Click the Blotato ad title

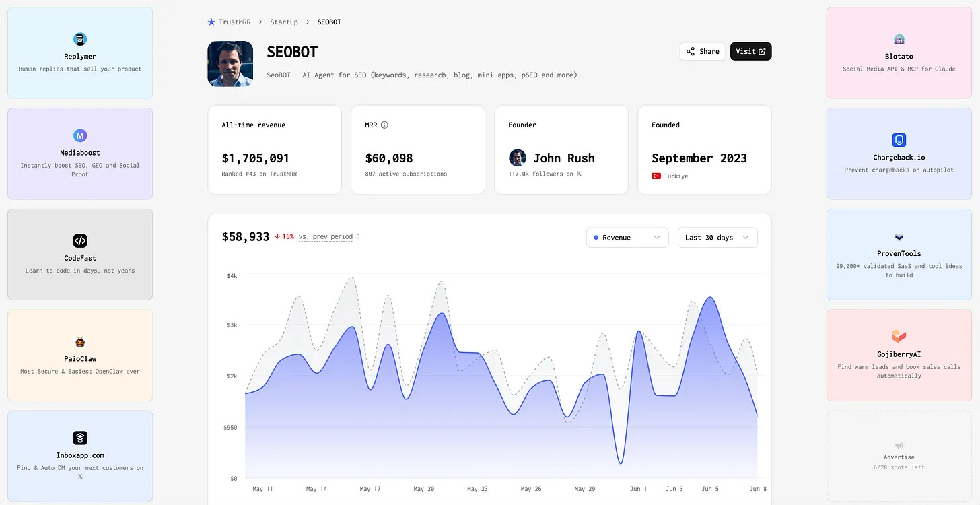pos(899,57)
